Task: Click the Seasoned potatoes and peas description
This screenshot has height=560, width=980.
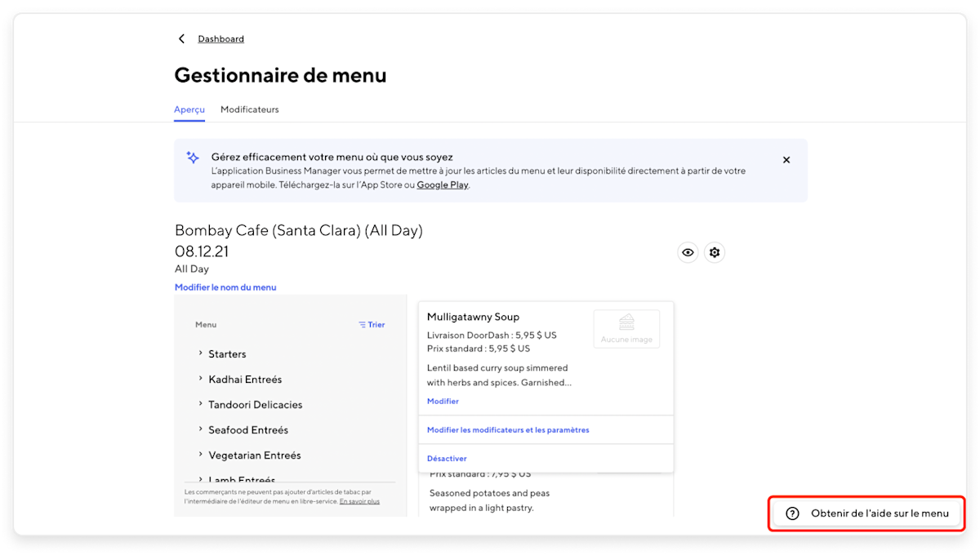Action: pos(489,500)
